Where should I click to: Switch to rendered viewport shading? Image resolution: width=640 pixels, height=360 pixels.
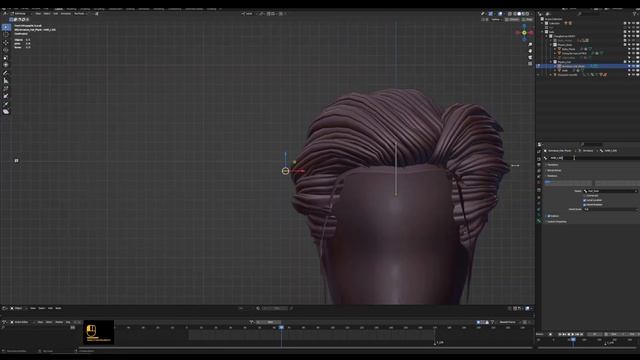coord(527,14)
